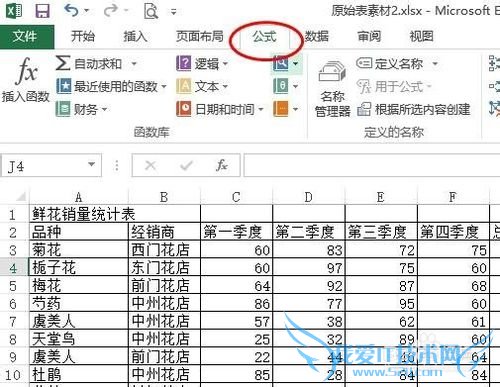Select column B header
500x387 pixels.
coord(164,197)
